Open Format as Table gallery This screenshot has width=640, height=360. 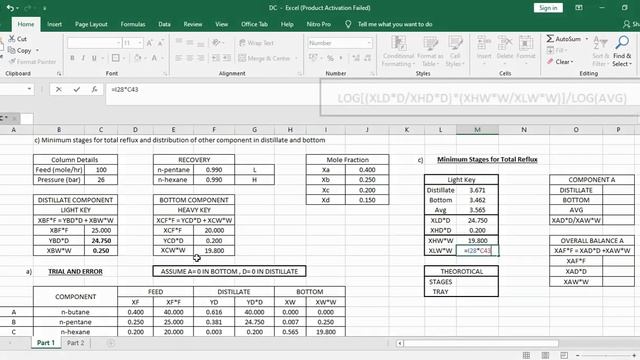click(x=430, y=51)
